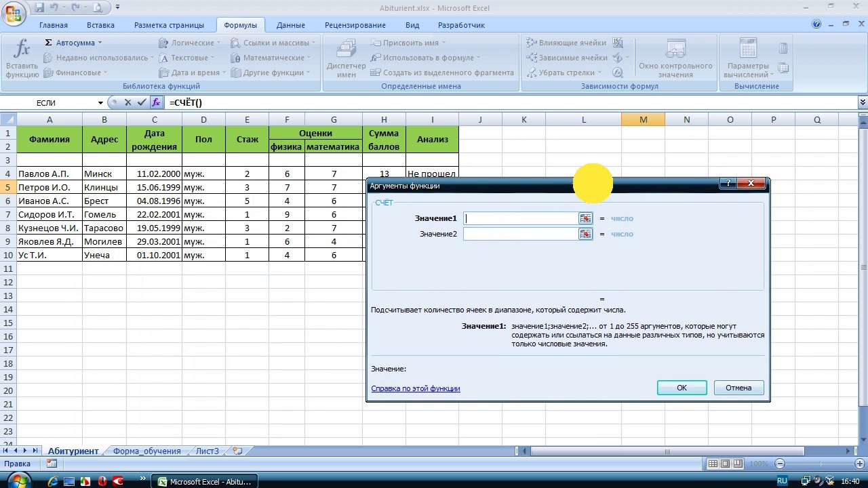Click the Save icon in quick access toolbar
This screenshot has width=868, height=488.
39,8
